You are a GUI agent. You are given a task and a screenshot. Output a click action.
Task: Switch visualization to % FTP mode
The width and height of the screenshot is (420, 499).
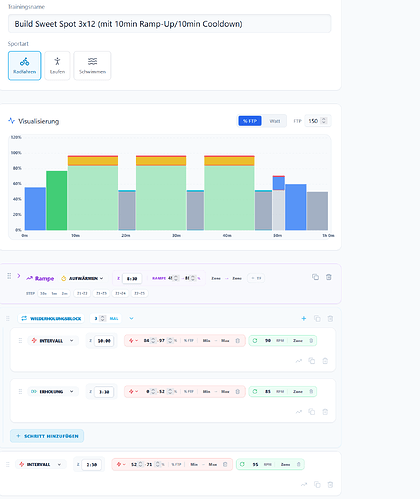[250, 121]
